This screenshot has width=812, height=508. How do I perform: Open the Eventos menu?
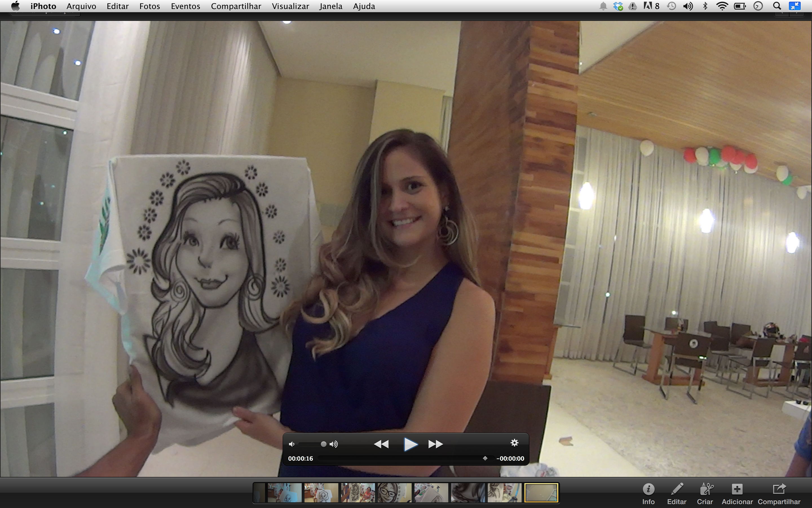(186, 6)
